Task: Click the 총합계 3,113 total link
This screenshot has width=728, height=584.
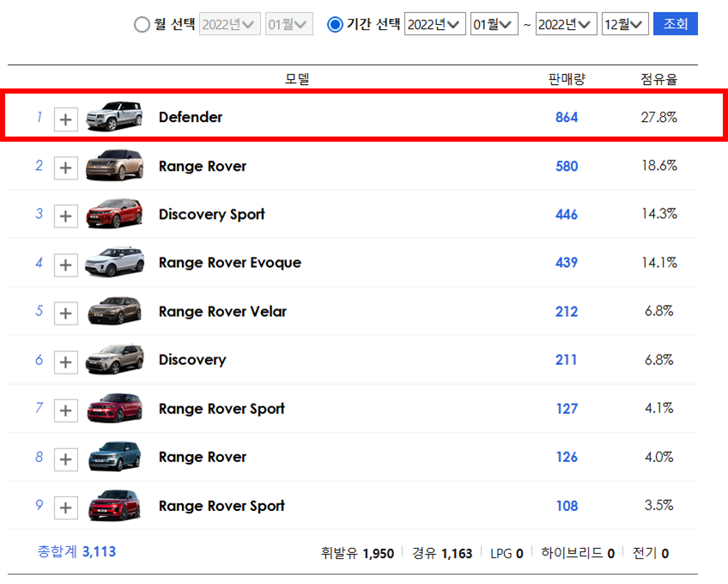Action: [76, 552]
